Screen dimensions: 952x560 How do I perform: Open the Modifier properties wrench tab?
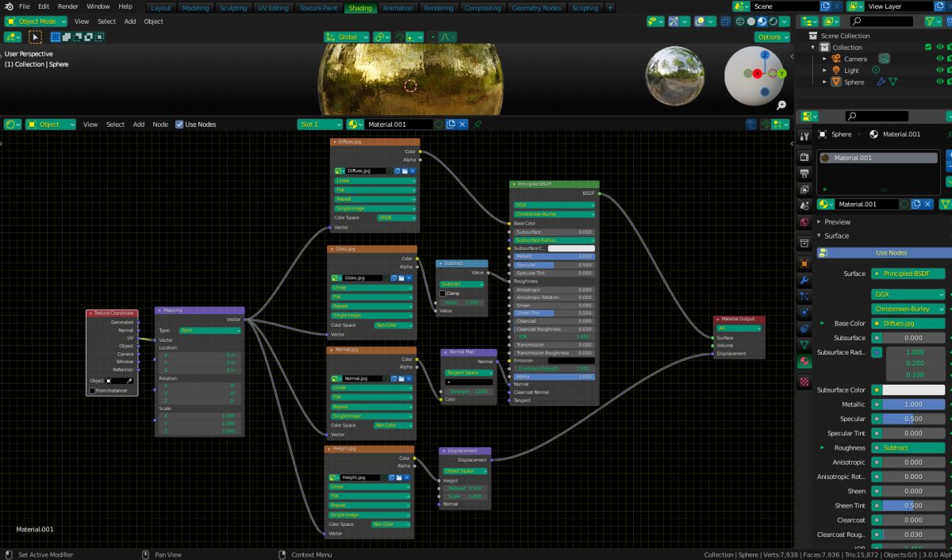coord(804,280)
